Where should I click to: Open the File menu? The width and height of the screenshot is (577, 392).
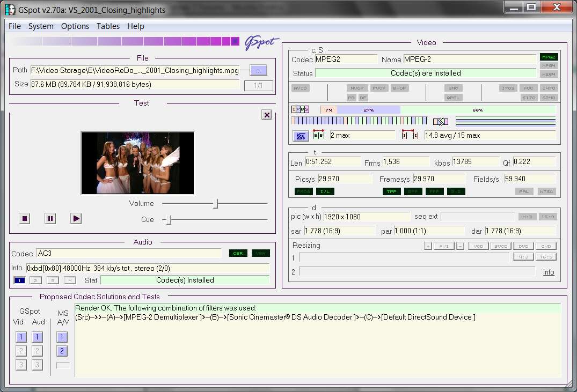tap(14, 26)
